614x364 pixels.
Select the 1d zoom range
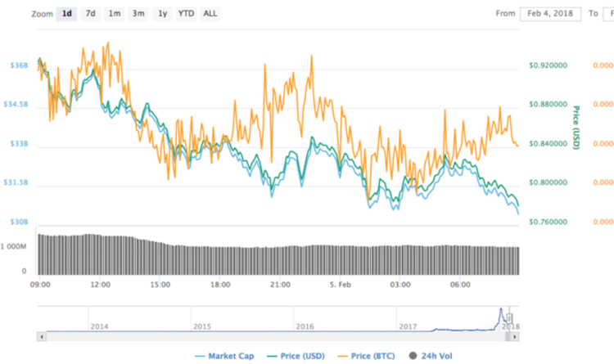pos(66,13)
